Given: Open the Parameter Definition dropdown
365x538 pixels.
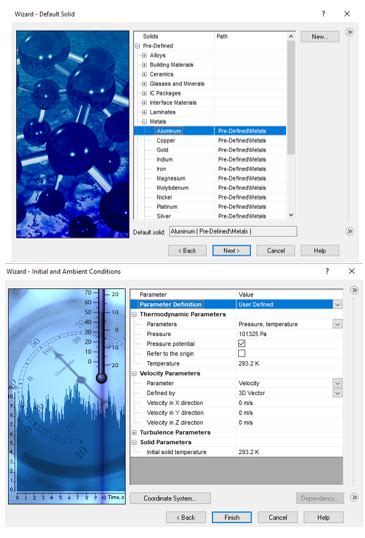Looking at the screenshot, I should (x=338, y=305).
